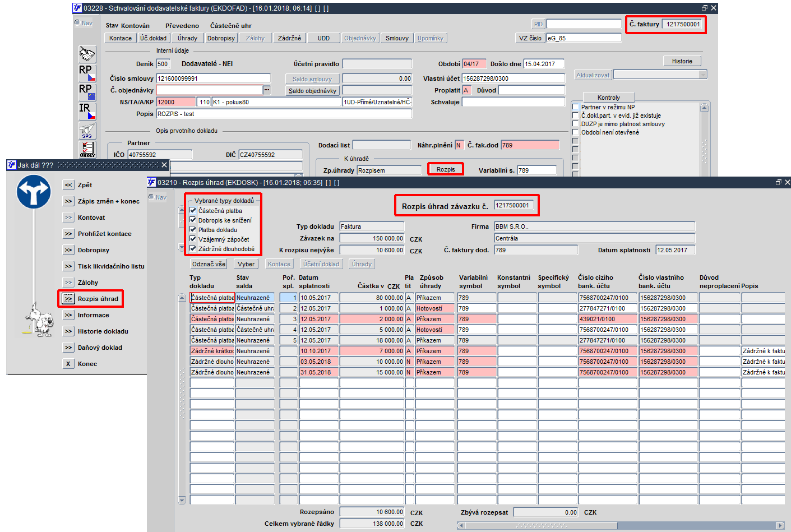Toggle Platba dokladu checkbox
The height and width of the screenshot is (532, 791).
[193, 230]
